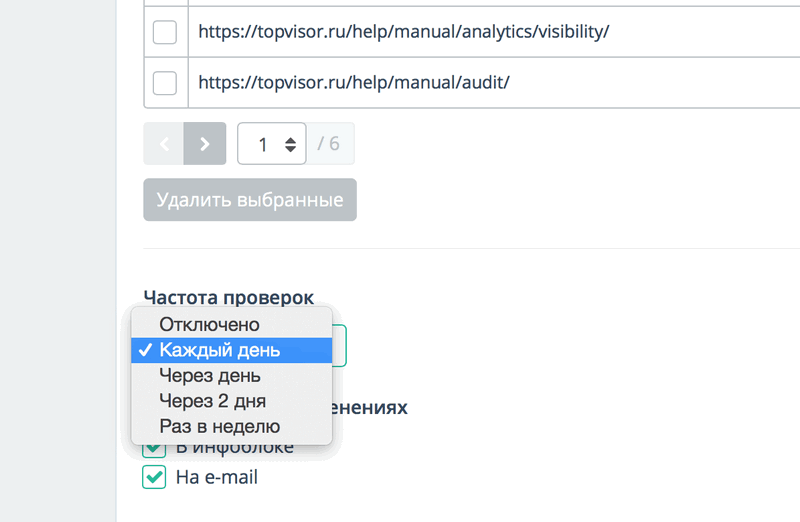Choose "Раз в неделю" frequency
800x522 pixels.
219,427
